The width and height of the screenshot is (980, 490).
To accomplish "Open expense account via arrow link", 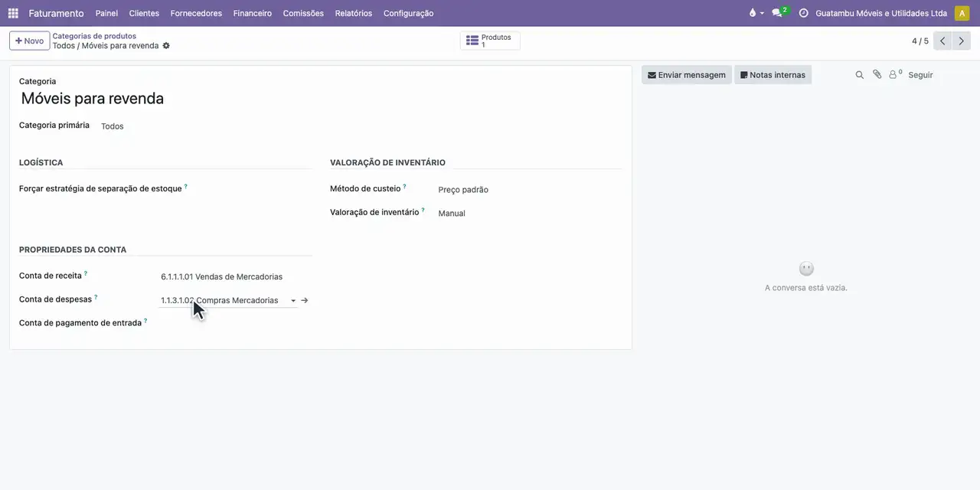I will 305,300.
